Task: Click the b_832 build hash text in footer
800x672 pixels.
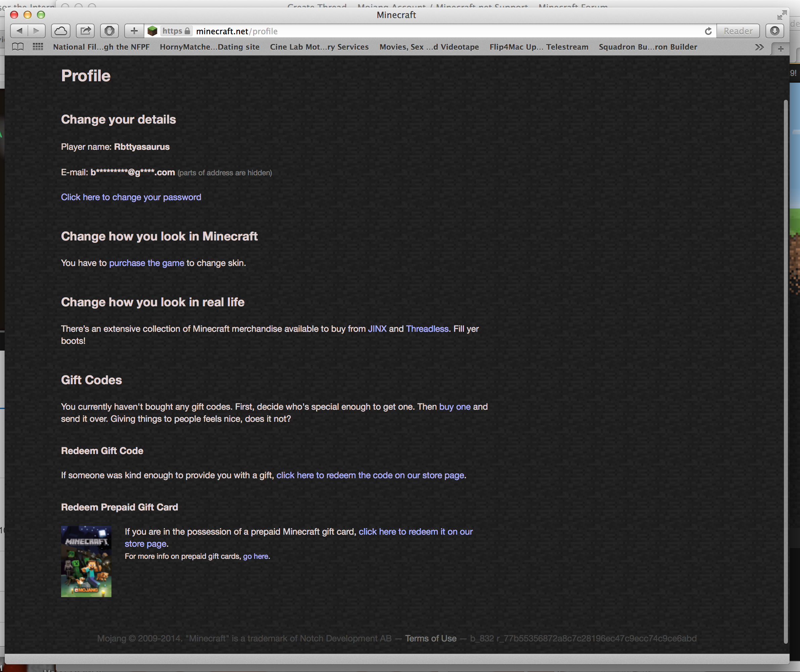Action: click(x=583, y=638)
